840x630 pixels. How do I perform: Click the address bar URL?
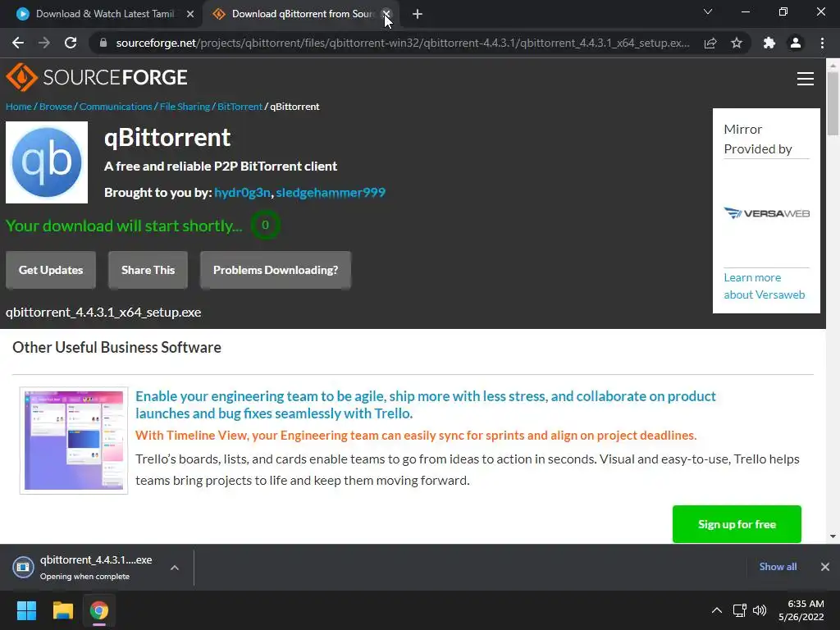click(403, 43)
